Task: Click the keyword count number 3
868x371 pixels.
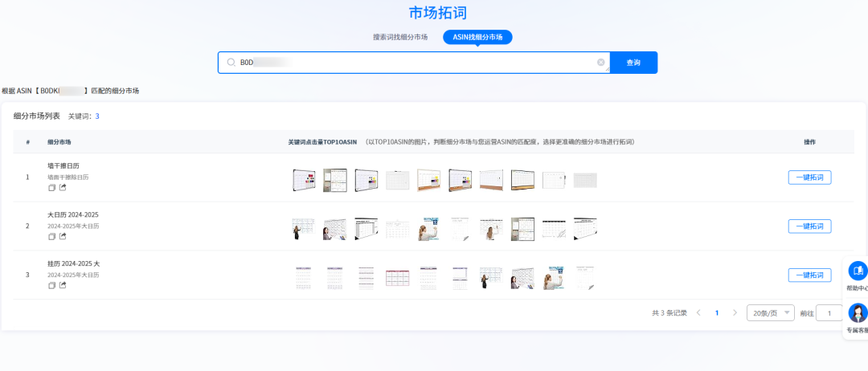Action: click(x=97, y=116)
